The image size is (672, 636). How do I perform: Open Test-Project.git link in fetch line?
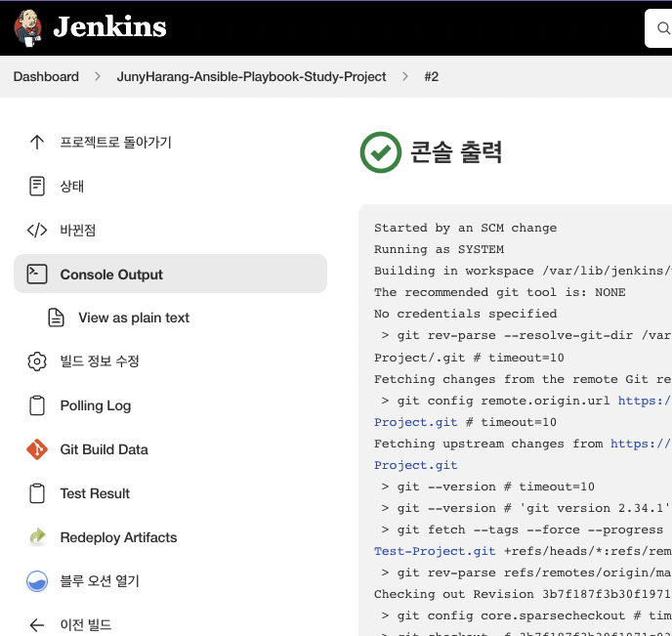pyautogui.click(x=435, y=551)
